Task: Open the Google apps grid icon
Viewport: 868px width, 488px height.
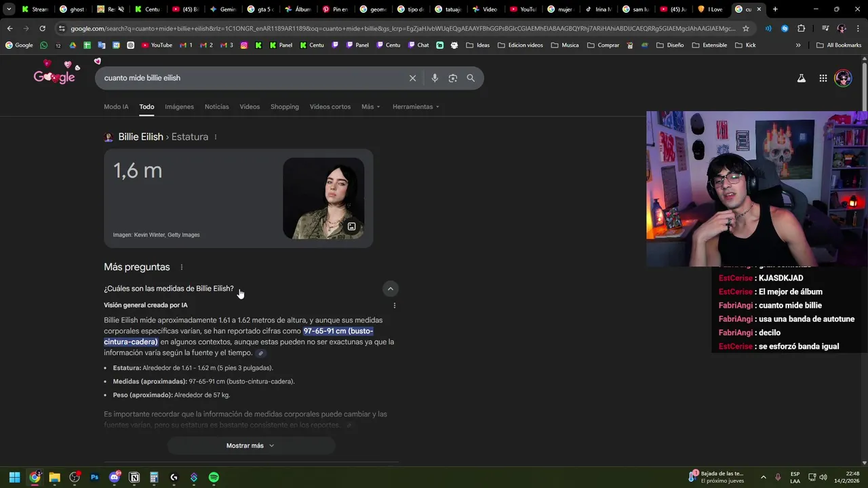Action: click(823, 78)
